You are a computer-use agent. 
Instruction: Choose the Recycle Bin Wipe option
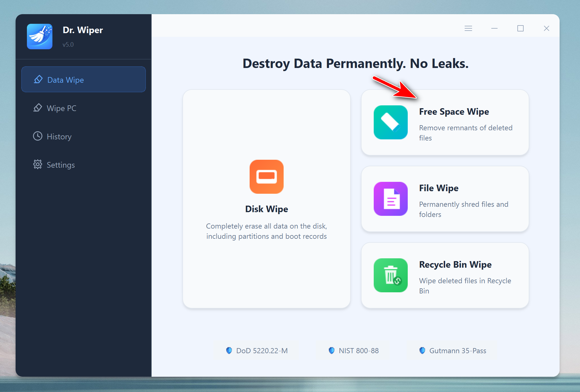[445, 275]
